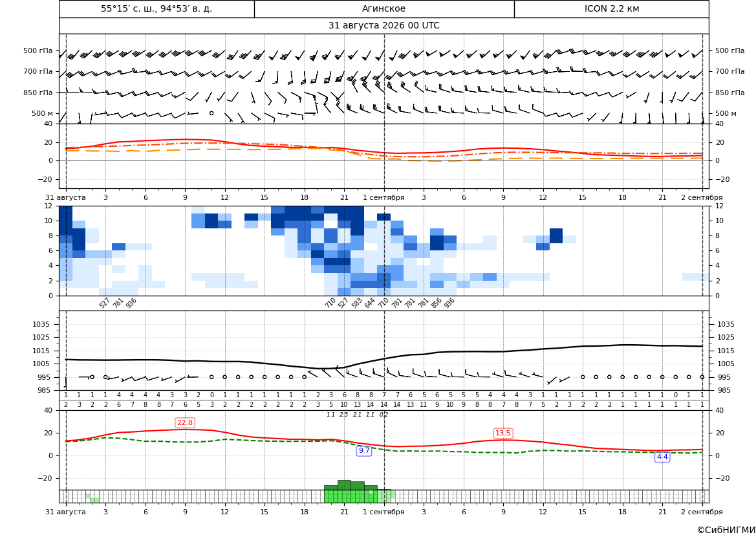Screen dimensions: 756x535
Task: Click the 2 сентября label on bottom time axis
Action: tap(702, 512)
